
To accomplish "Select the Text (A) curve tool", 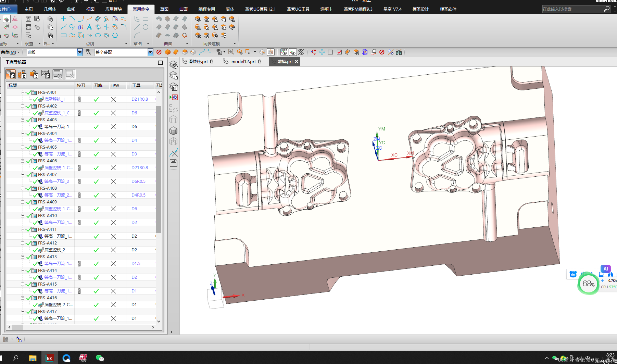I will point(89,27).
